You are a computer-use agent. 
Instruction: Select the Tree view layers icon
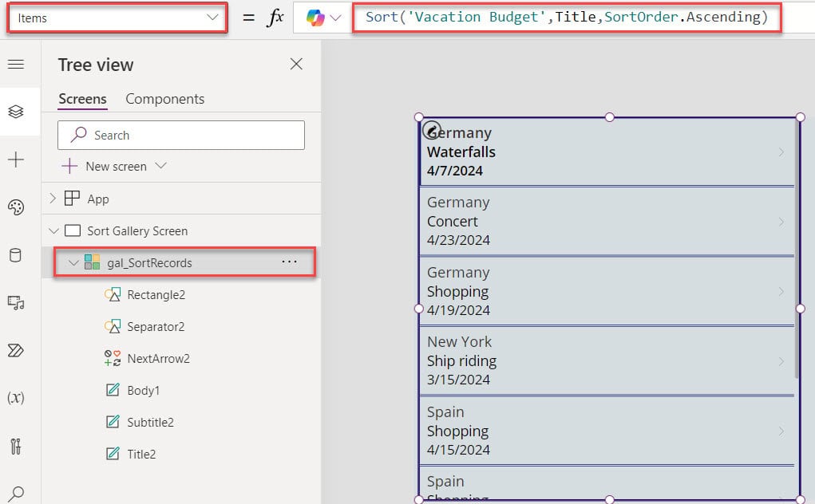pyautogui.click(x=16, y=111)
